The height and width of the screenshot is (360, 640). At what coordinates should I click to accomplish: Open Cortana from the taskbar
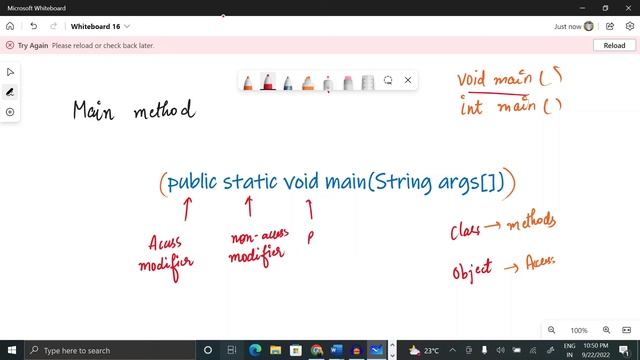208,350
